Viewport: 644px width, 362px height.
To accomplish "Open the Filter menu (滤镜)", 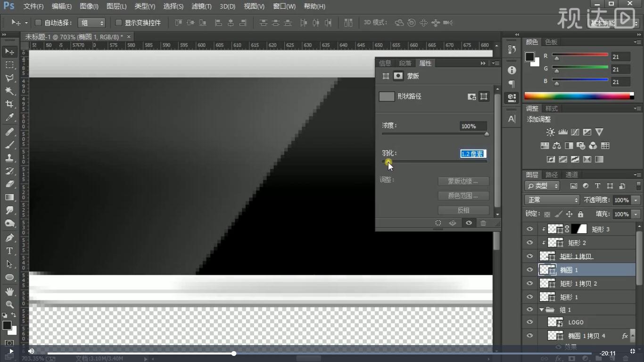I will coord(201,6).
